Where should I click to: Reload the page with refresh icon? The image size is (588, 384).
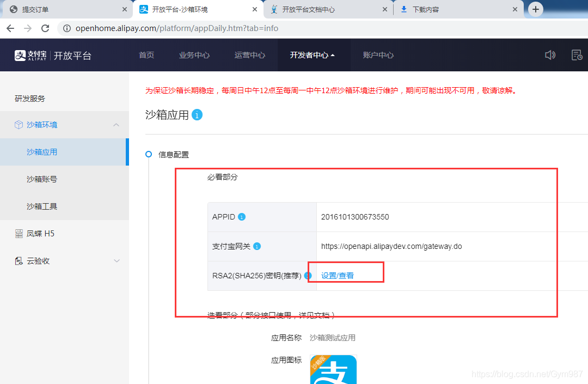click(45, 28)
